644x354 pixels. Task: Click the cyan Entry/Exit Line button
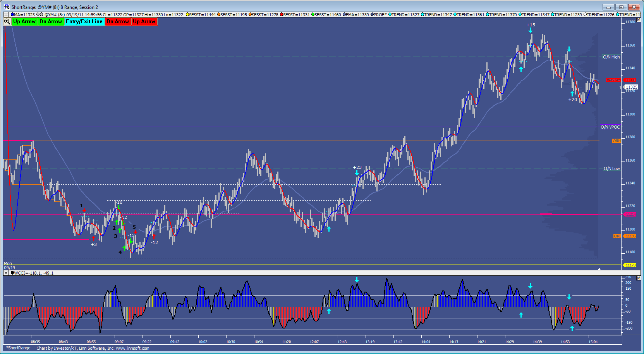[84, 22]
